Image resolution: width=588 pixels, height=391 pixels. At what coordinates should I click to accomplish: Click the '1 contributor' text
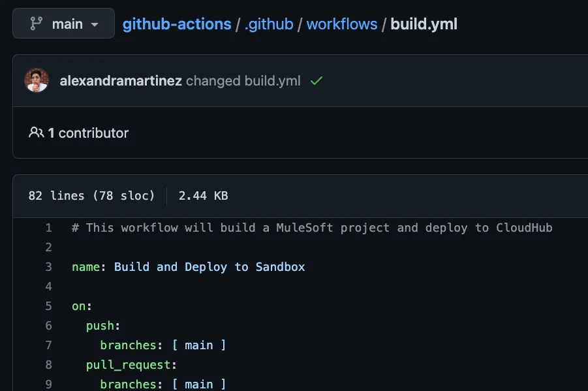click(x=88, y=133)
